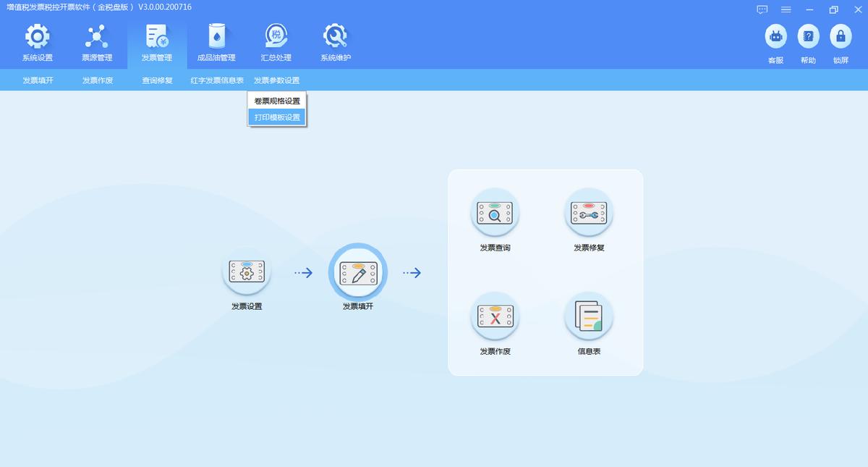This screenshot has width=868, height=467.
Task: Open 发票查询 magnifier icon
Action: (495, 213)
